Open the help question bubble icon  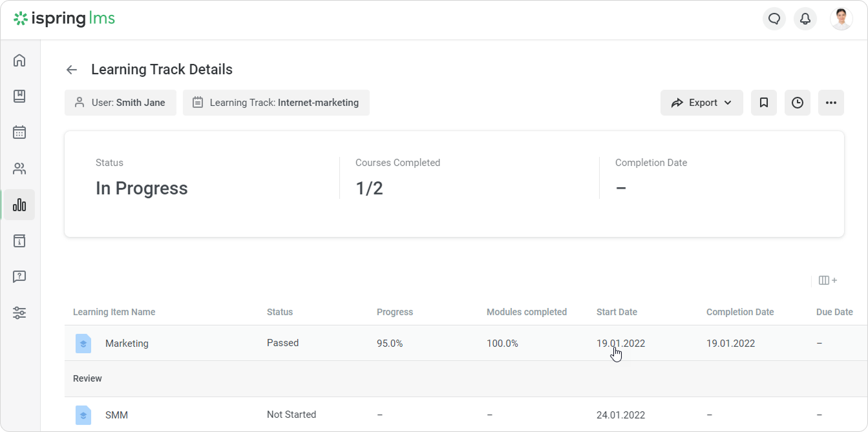(x=19, y=277)
